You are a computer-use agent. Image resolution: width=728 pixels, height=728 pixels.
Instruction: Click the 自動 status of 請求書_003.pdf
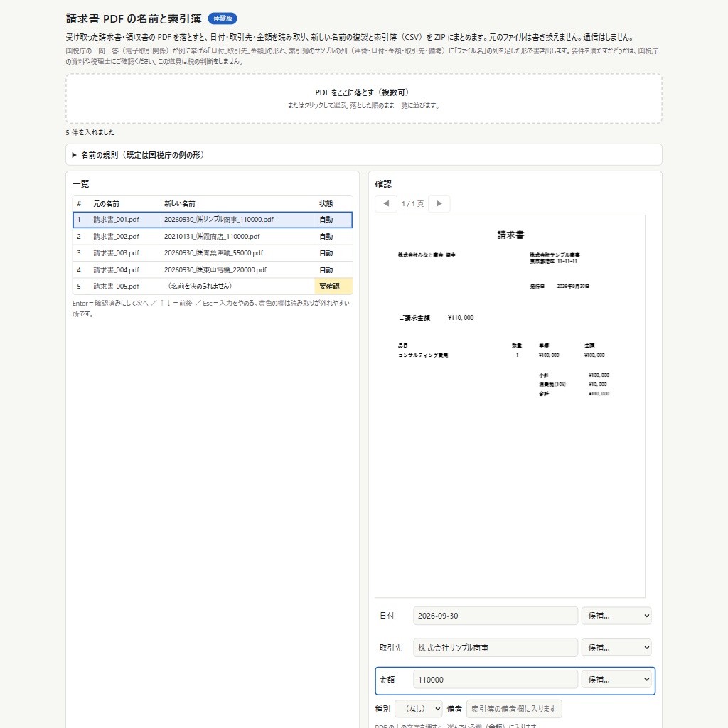326,253
